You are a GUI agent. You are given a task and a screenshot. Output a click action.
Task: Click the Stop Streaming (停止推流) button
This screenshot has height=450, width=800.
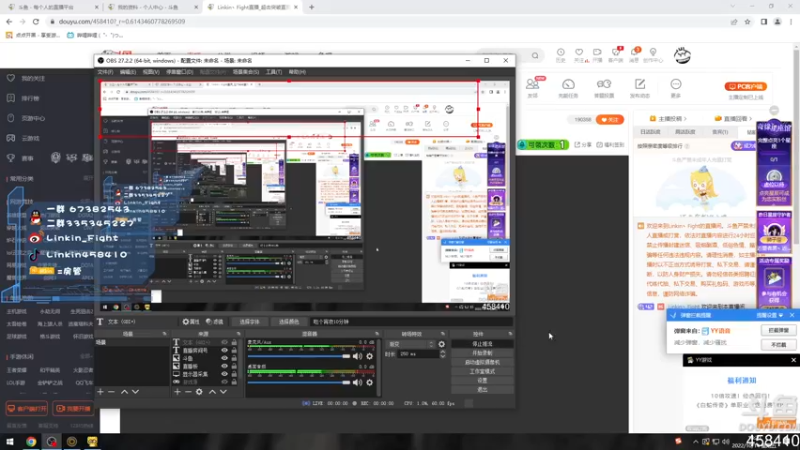click(x=482, y=344)
